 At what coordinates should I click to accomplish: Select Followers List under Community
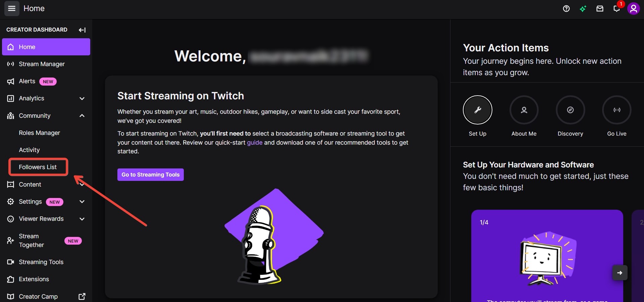38,167
